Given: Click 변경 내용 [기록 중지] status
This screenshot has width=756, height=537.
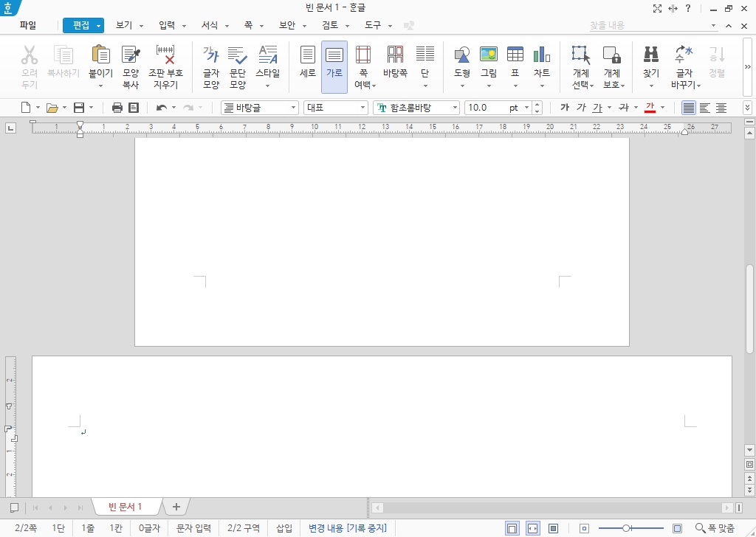Looking at the screenshot, I should coord(347,528).
